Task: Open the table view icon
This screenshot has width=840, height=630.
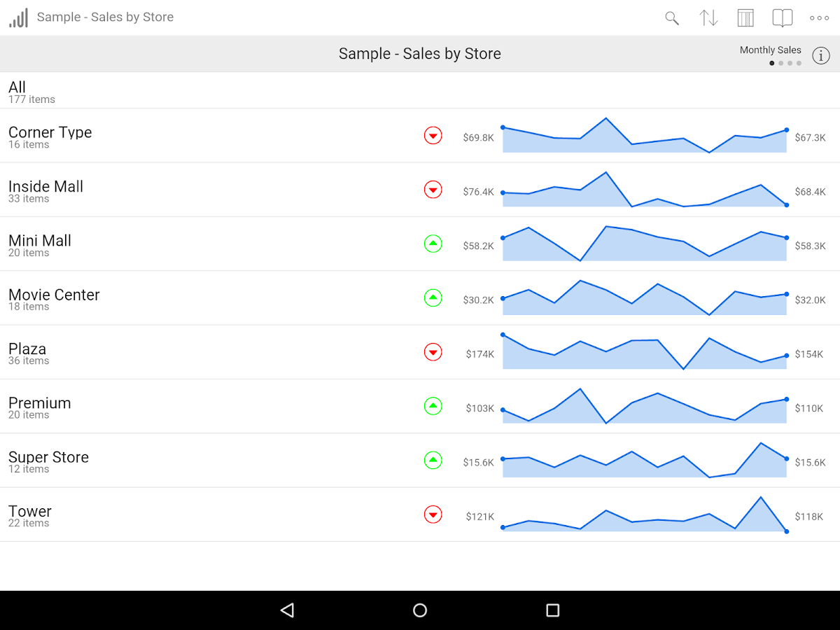Action: (745, 17)
